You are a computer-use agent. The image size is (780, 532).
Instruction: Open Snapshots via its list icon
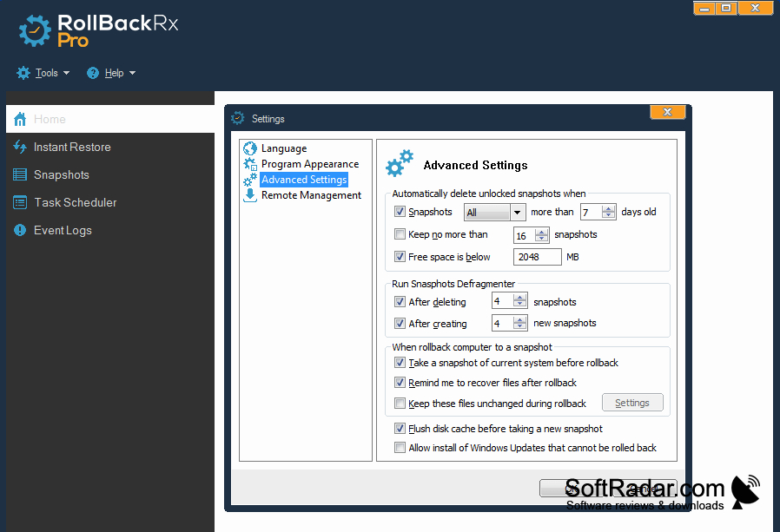tap(20, 174)
